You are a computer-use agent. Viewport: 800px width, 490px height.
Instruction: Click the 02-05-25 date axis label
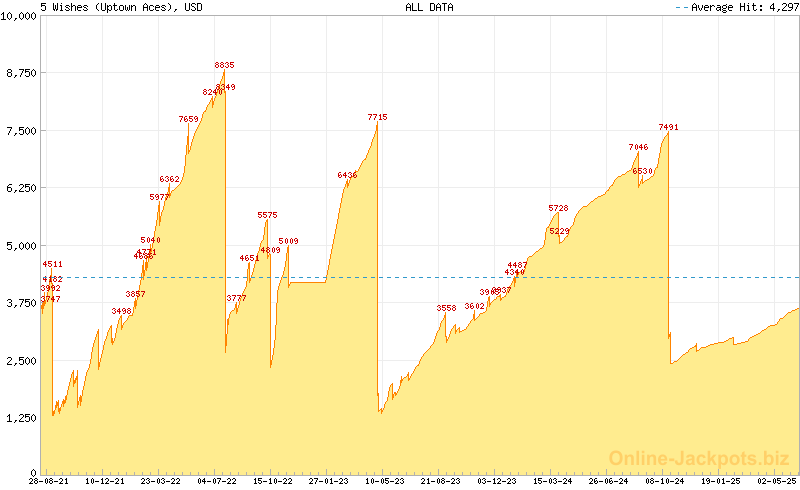(x=776, y=481)
